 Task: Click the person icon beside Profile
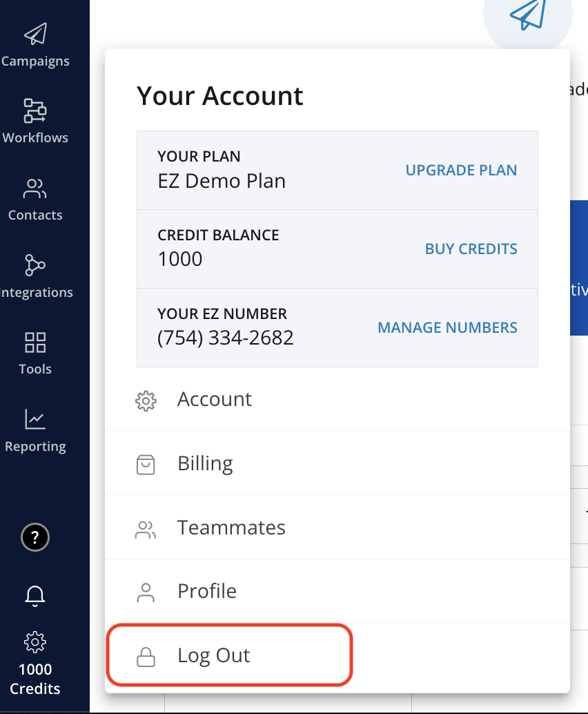pyautogui.click(x=146, y=593)
